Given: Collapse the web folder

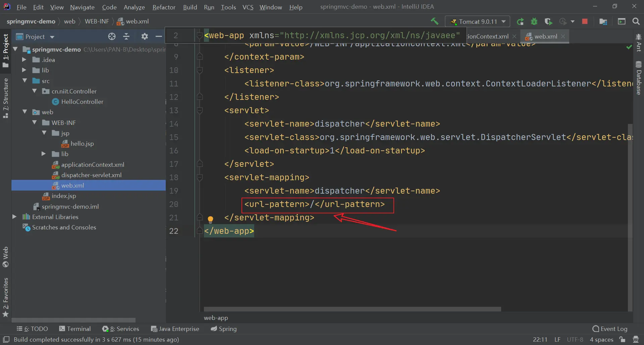Looking at the screenshot, I should click(x=24, y=112).
